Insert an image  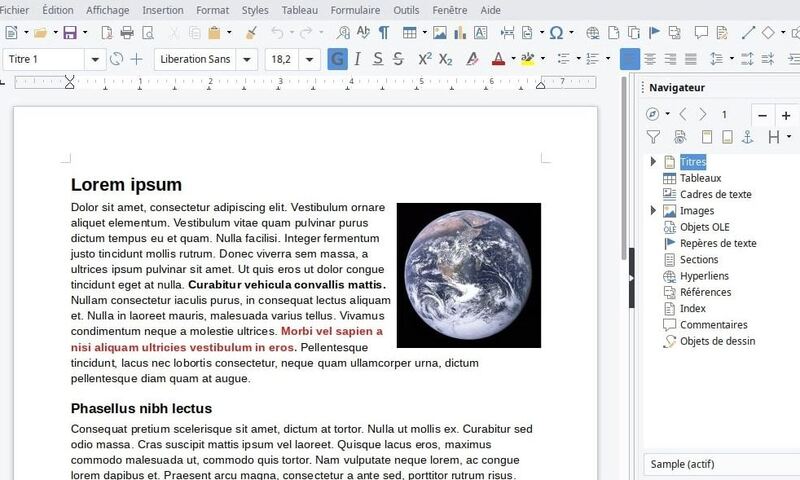tap(439, 33)
